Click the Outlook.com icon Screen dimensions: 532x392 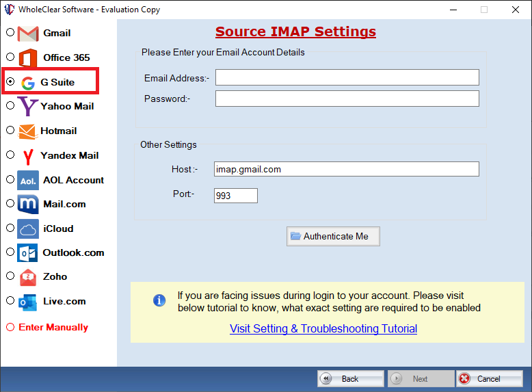click(27, 253)
